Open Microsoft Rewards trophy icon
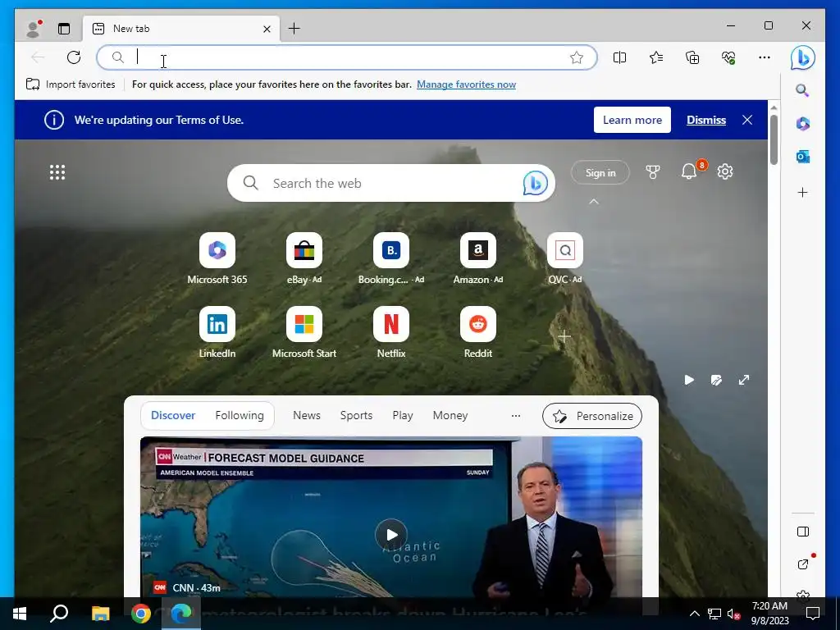 coord(652,172)
